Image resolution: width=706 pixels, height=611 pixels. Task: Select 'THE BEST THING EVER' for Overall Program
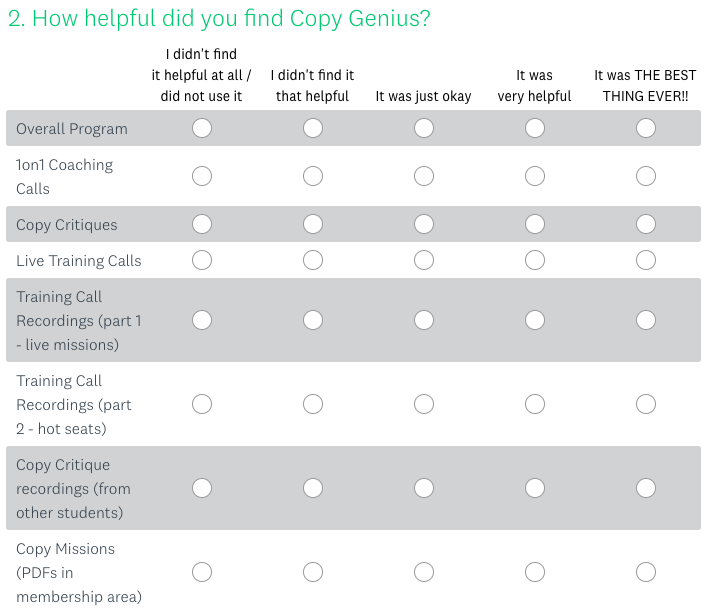pyautogui.click(x=646, y=128)
